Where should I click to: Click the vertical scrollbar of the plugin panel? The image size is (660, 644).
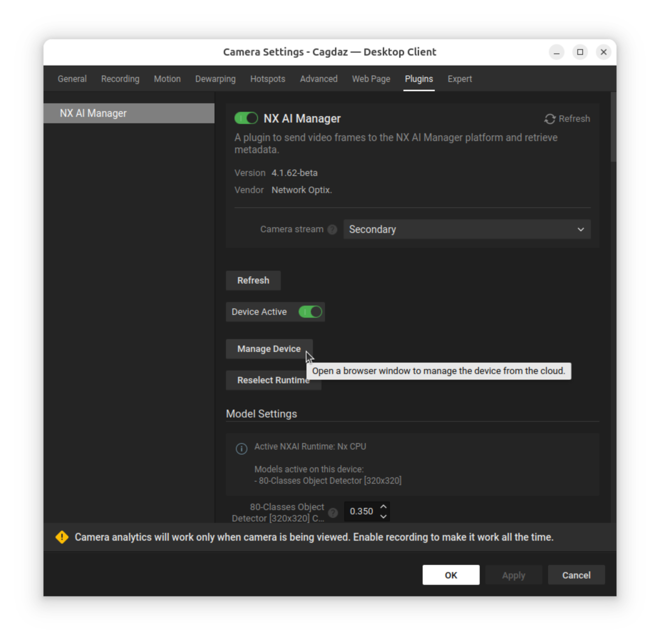(x=613, y=127)
